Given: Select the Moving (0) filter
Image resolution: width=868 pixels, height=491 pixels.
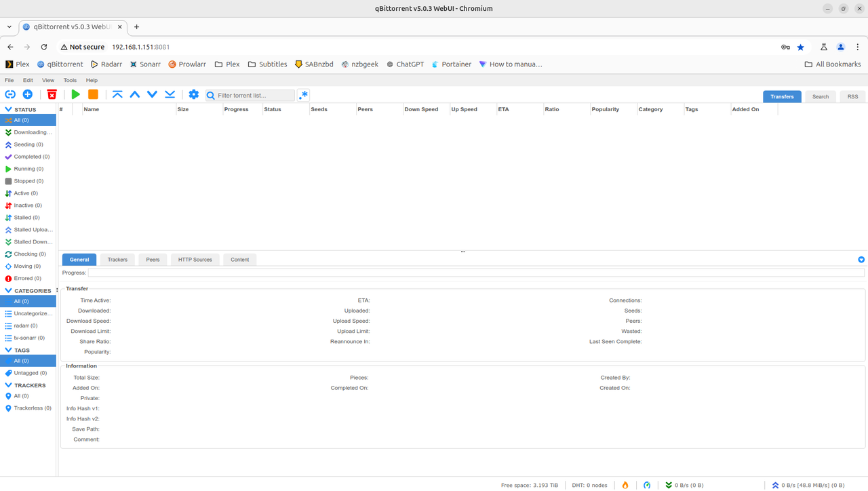Looking at the screenshot, I should pyautogui.click(x=28, y=267).
